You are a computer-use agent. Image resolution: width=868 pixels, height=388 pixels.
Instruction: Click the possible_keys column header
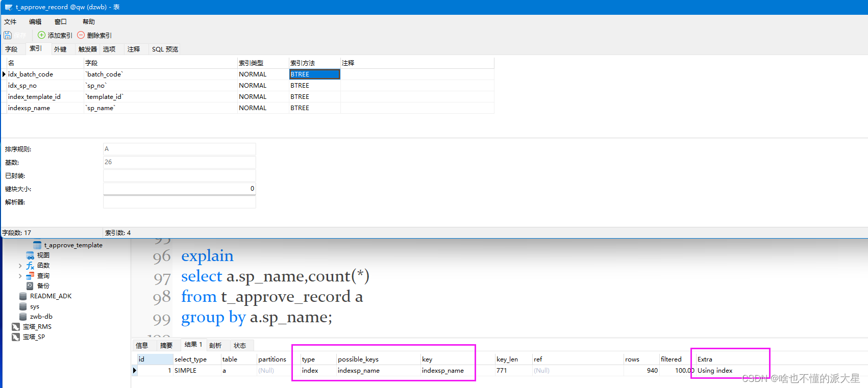pos(378,359)
